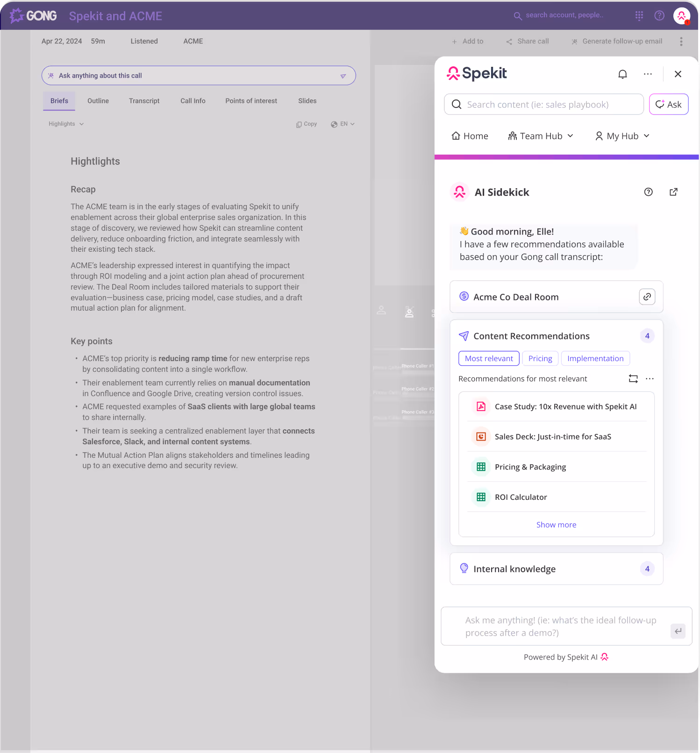Switch to Points of interest tab

pos(251,101)
